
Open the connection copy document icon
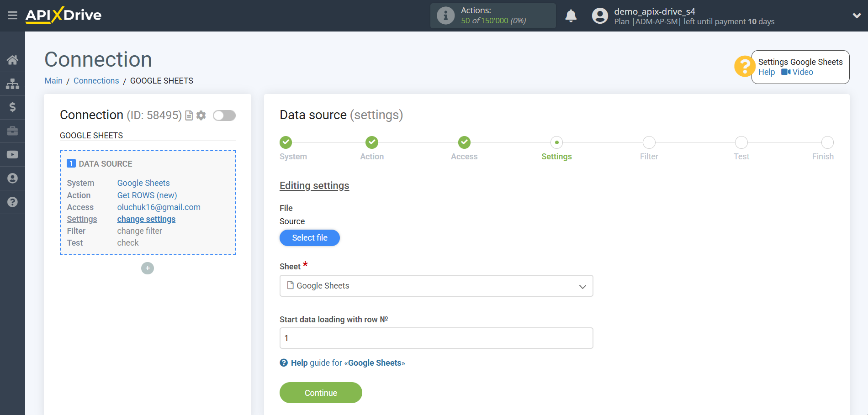click(x=189, y=116)
